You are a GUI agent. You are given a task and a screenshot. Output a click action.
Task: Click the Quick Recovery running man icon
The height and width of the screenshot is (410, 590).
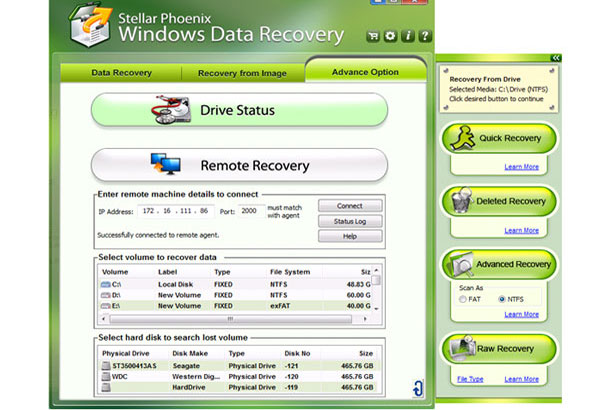(464, 138)
